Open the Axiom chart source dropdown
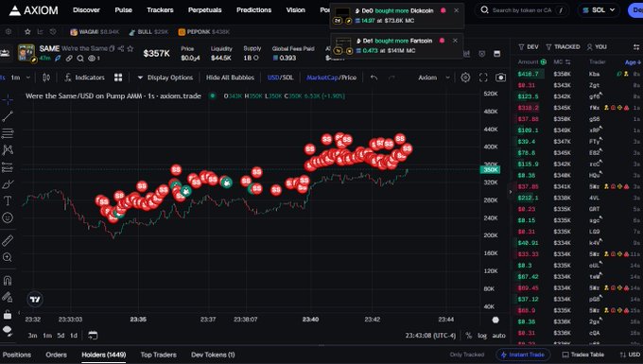Image resolution: width=643 pixels, height=364 pixels. pos(434,78)
